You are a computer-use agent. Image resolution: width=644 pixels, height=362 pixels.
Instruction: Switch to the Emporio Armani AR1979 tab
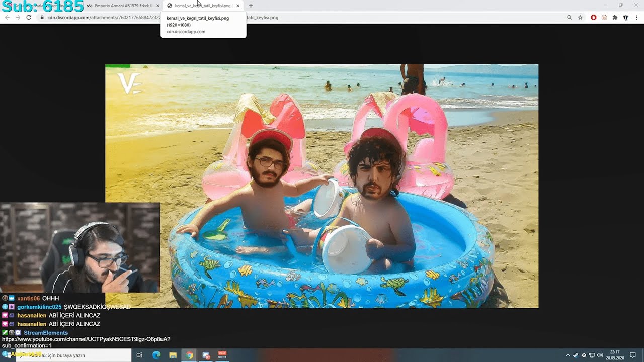[x=123, y=6]
